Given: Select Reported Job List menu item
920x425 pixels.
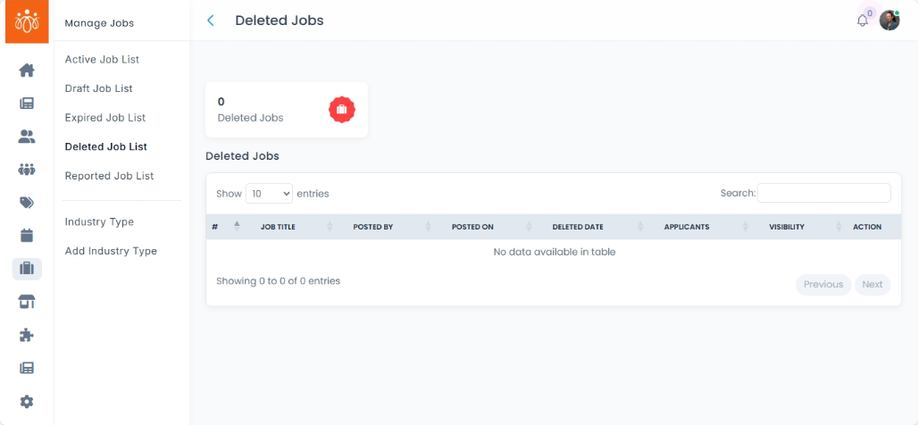Looking at the screenshot, I should pos(109,176).
